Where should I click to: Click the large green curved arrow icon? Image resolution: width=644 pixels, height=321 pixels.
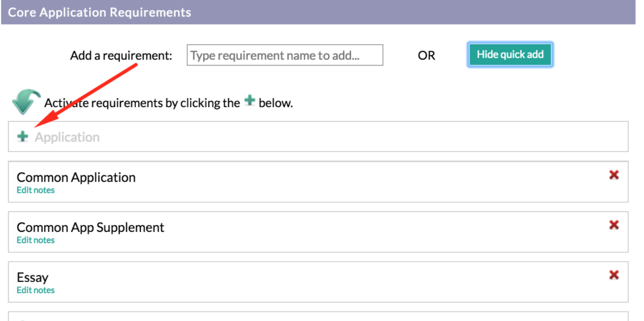coord(26,102)
